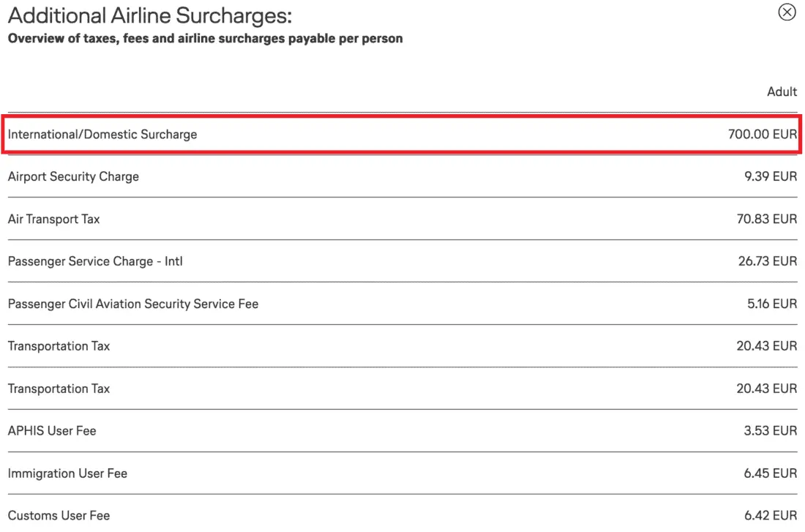This screenshot has height=532, width=805.
Task: Click Passenger Service Charge - Intl label
Action: (95, 261)
